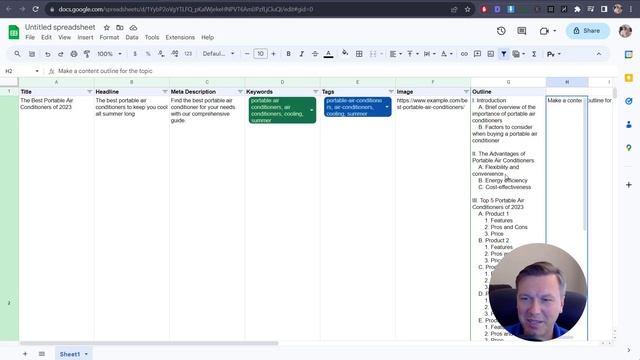Toggle italic formatting
The width and height of the screenshot is (640, 360).
click(x=302, y=54)
